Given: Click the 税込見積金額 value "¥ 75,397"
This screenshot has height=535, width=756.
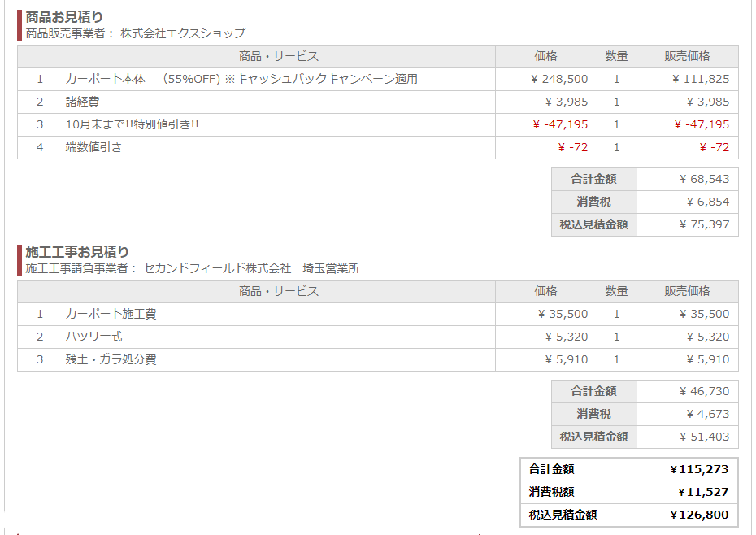Looking at the screenshot, I should [x=704, y=224].
